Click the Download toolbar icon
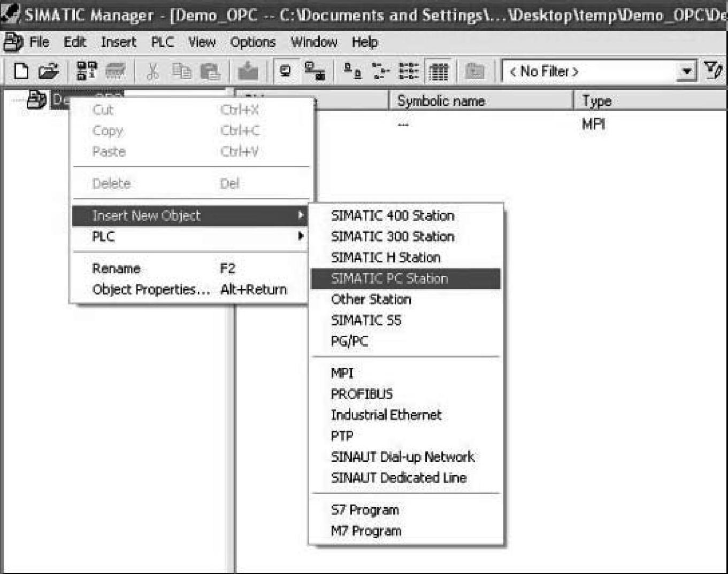The image size is (728, 574). (x=248, y=71)
